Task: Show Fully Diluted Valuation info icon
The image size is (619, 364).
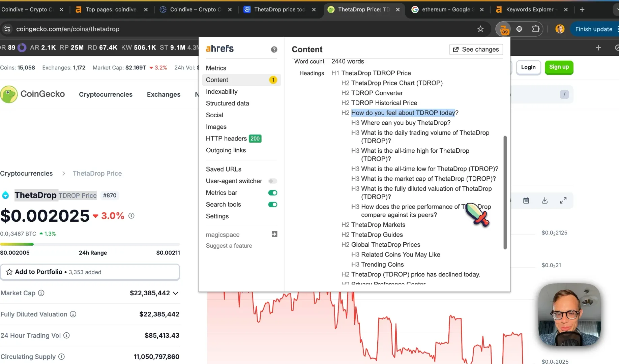Action: pyautogui.click(x=73, y=314)
